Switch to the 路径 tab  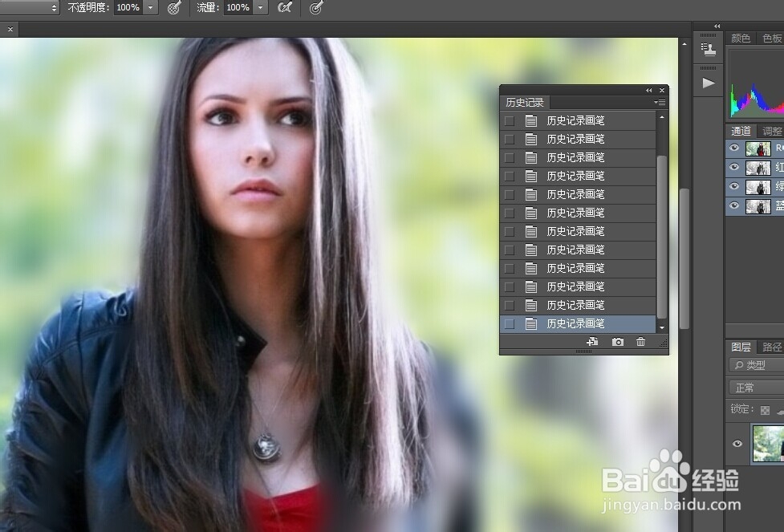click(771, 347)
